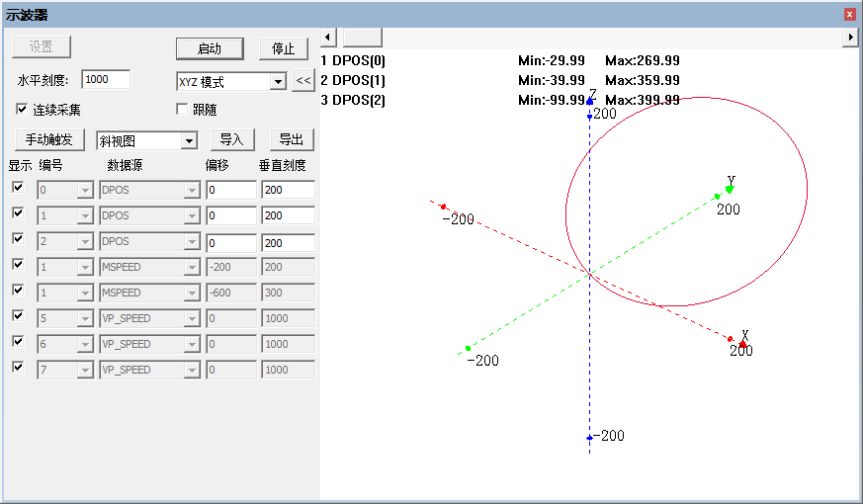Enable the 跟随 follow checkbox
The width and height of the screenshot is (863, 504).
pyautogui.click(x=182, y=109)
